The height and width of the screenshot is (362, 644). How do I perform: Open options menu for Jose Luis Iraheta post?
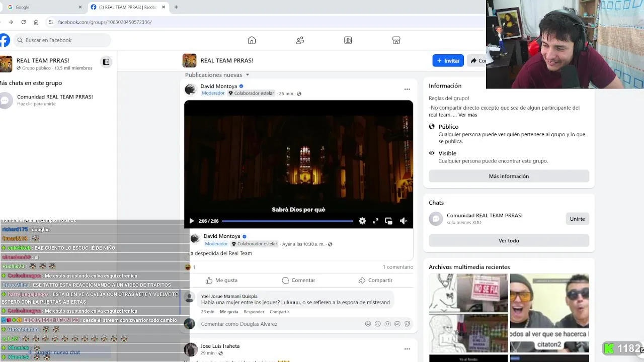(x=407, y=349)
